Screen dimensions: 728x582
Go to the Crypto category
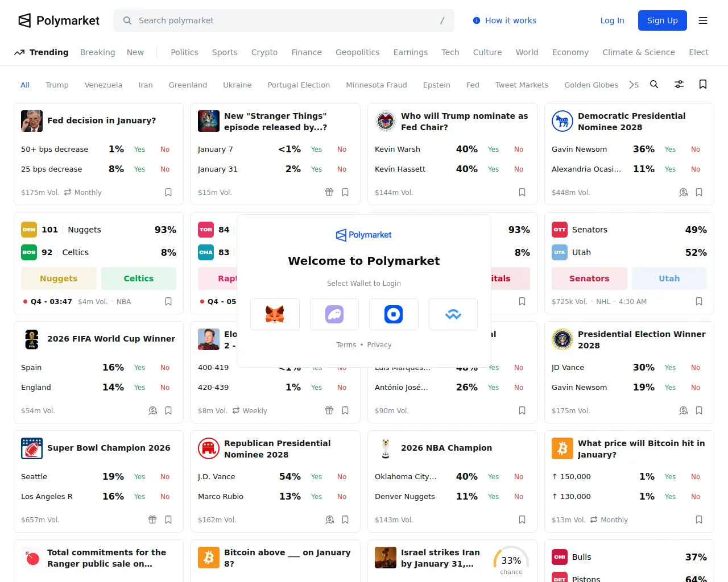(x=264, y=52)
